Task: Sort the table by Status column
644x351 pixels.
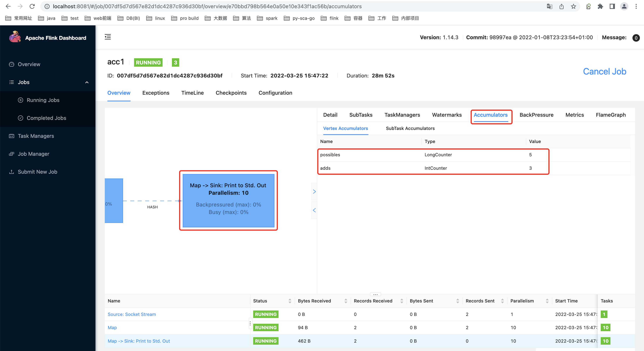Action: pos(290,301)
